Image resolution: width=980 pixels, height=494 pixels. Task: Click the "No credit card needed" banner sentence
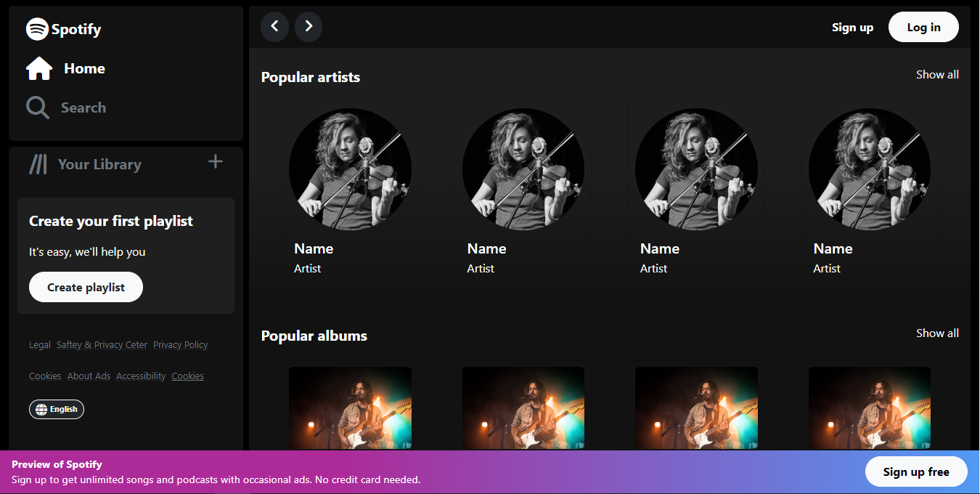[x=368, y=479]
